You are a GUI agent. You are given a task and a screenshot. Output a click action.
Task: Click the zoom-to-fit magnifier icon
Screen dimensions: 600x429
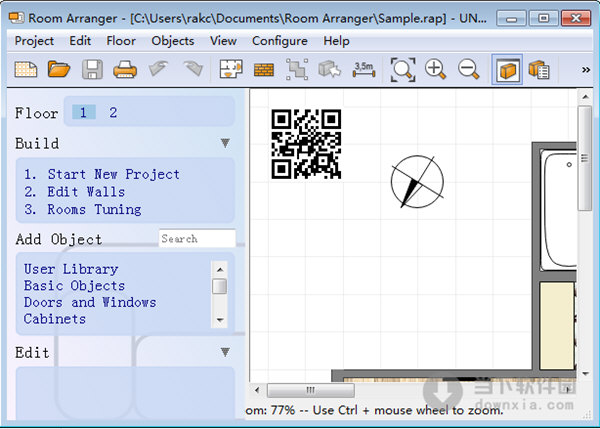[403, 69]
